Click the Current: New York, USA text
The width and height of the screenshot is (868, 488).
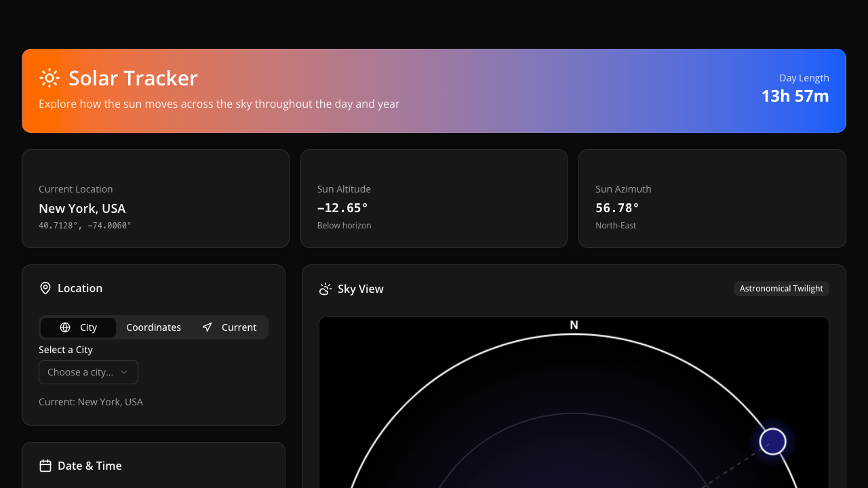click(x=91, y=402)
